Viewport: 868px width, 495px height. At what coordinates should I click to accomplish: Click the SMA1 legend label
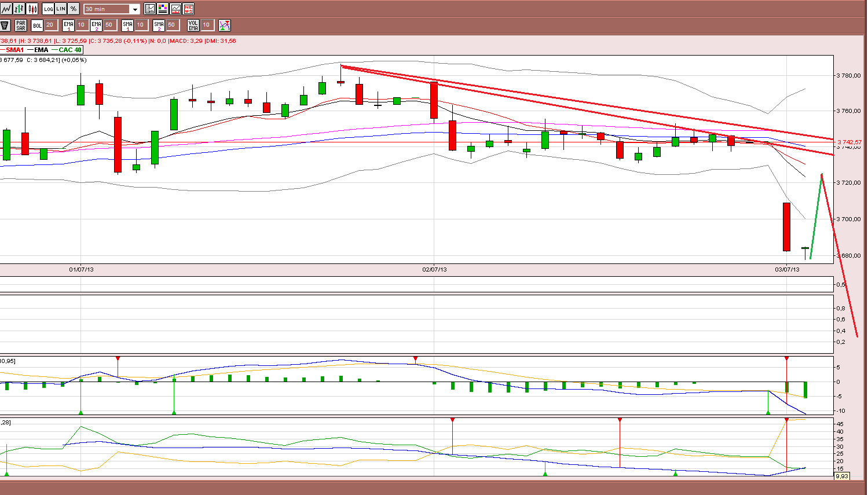tap(15, 50)
